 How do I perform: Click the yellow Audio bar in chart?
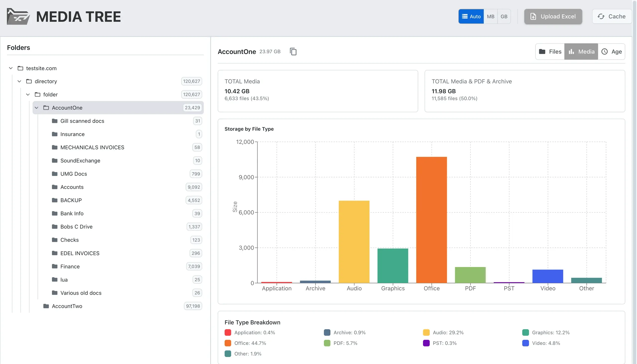(354, 242)
